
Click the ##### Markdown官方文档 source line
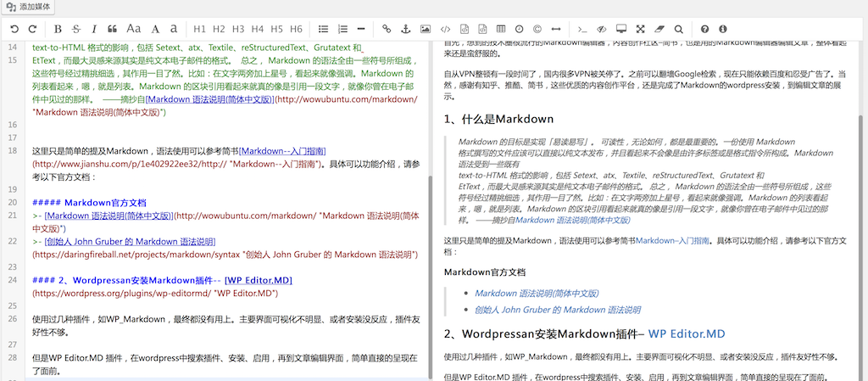[x=89, y=202]
